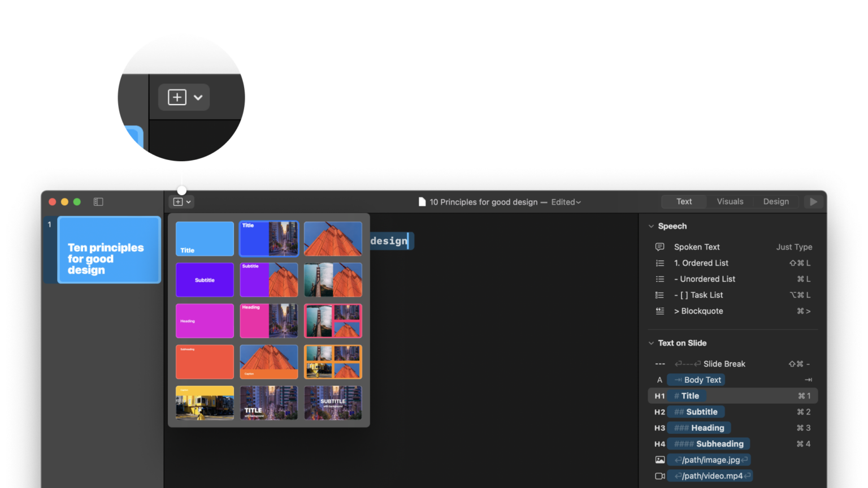Toggle the sidebar visibility icon
868x488 pixels.
[x=98, y=201]
